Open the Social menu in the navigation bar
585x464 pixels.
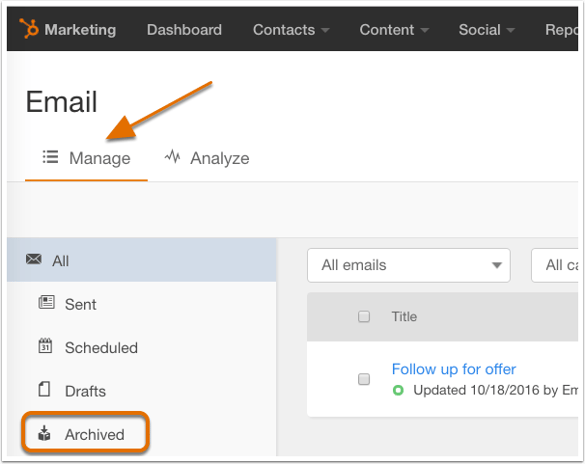(487, 29)
